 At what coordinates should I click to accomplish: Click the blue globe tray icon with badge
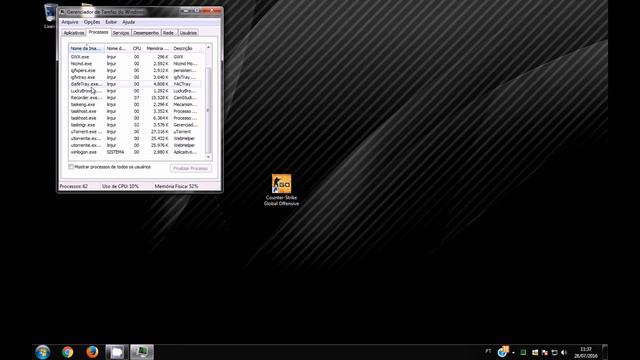pyautogui.click(x=503, y=352)
